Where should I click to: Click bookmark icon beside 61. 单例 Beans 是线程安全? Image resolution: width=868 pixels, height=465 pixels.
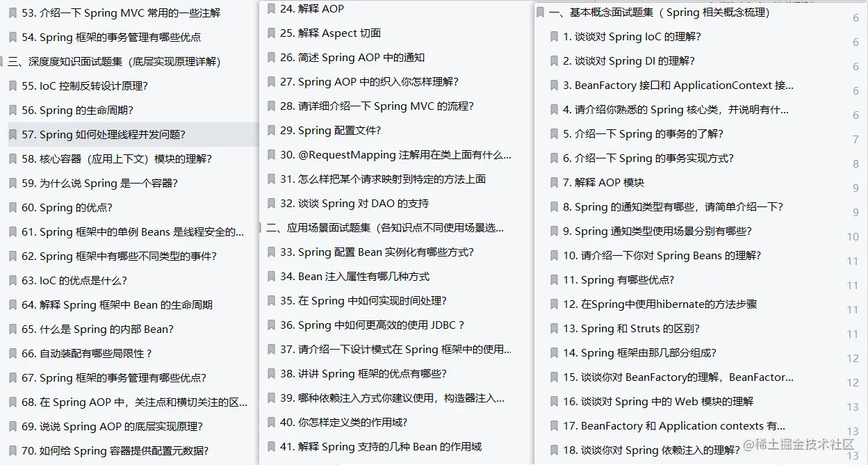click(x=13, y=232)
